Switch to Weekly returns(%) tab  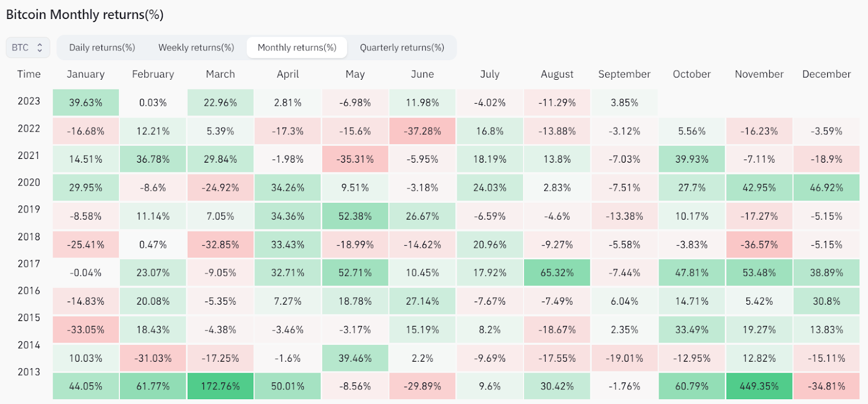(x=196, y=48)
